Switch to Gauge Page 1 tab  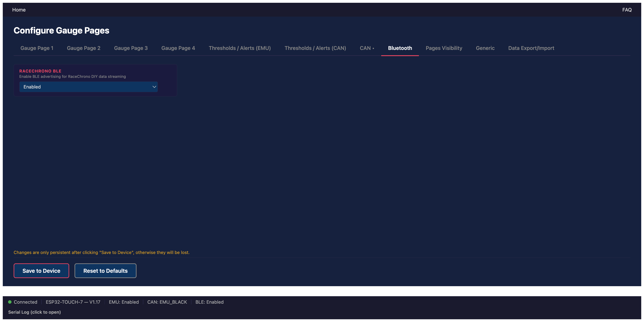click(37, 48)
